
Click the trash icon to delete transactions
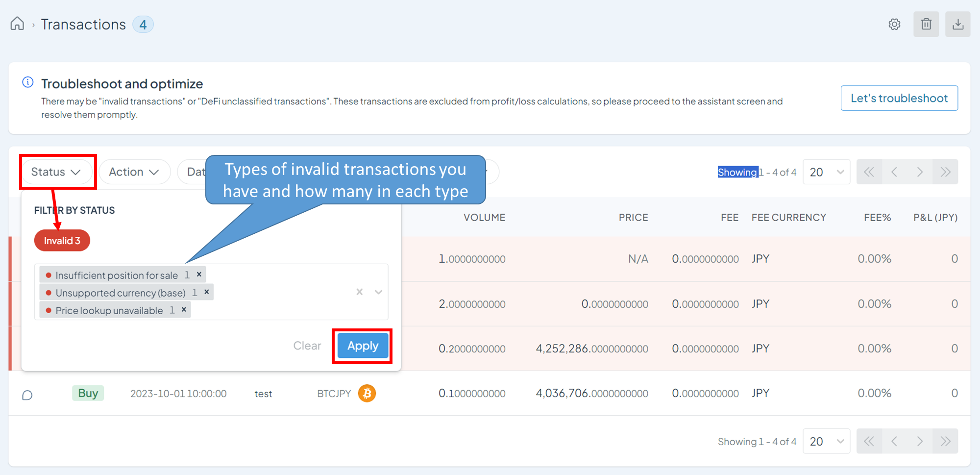point(926,24)
